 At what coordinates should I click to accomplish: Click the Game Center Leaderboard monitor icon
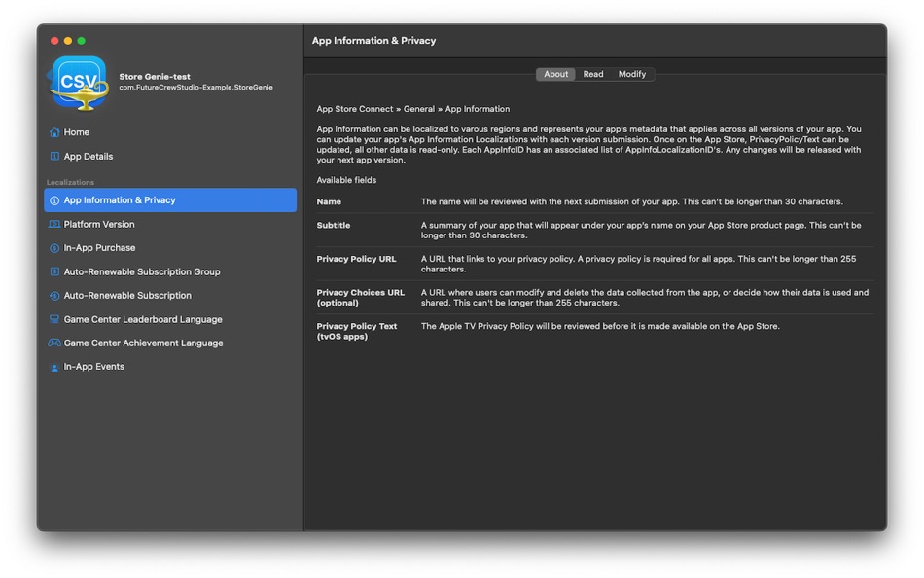click(x=54, y=319)
